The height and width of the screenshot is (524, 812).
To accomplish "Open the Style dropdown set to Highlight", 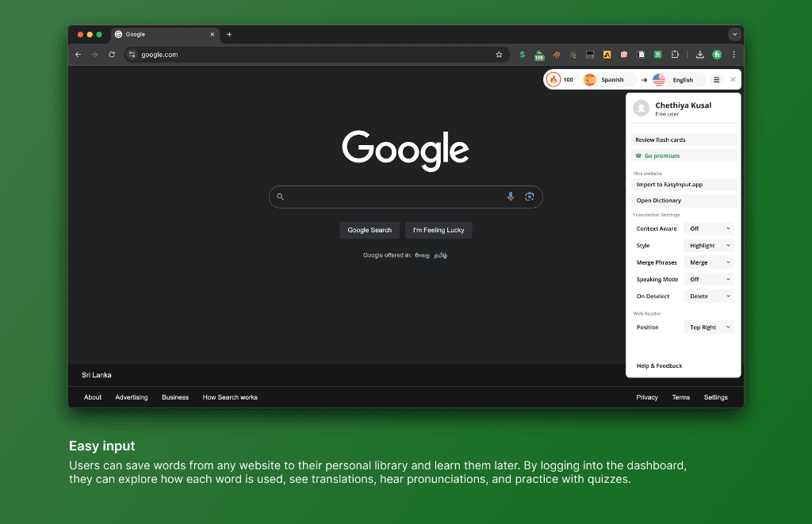I will pos(709,246).
